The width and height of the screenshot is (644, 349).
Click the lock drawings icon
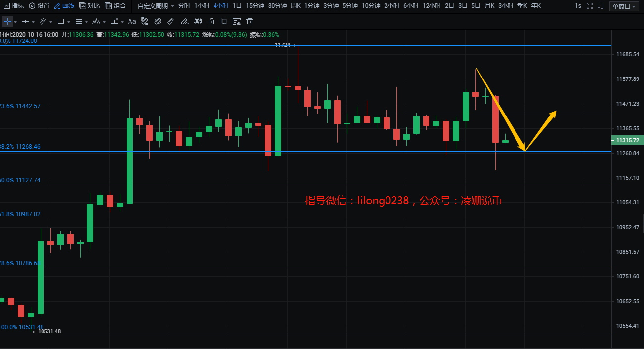211,22
